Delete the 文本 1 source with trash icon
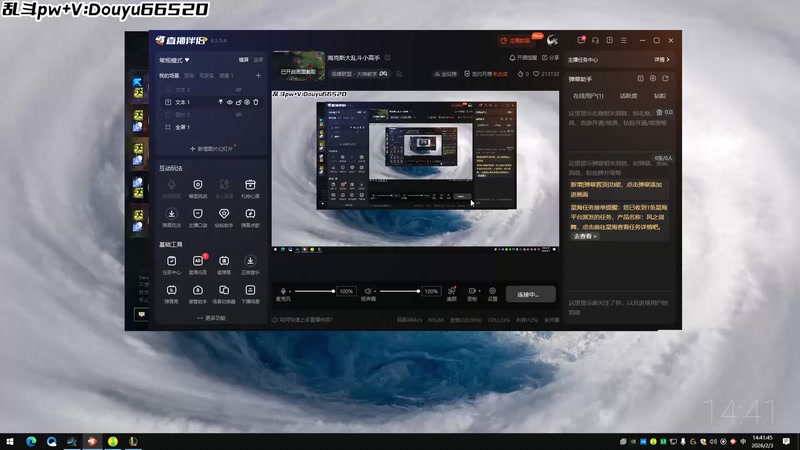The width and height of the screenshot is (800, 450). click(256, 102)
